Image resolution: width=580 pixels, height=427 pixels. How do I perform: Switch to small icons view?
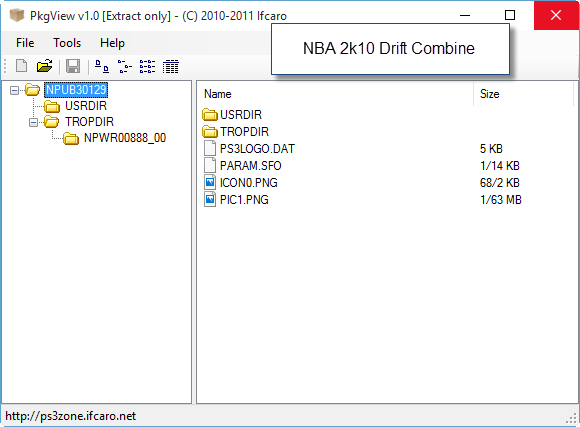tap(125, 66)
